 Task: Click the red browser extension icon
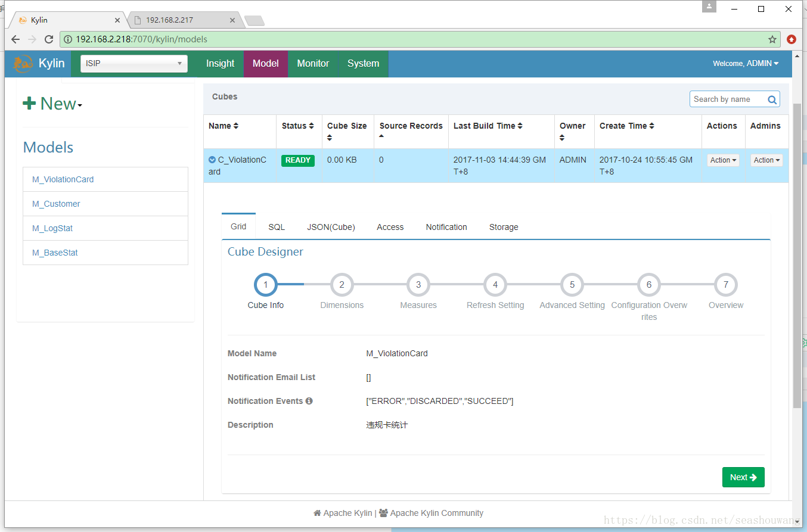point(792,39)
